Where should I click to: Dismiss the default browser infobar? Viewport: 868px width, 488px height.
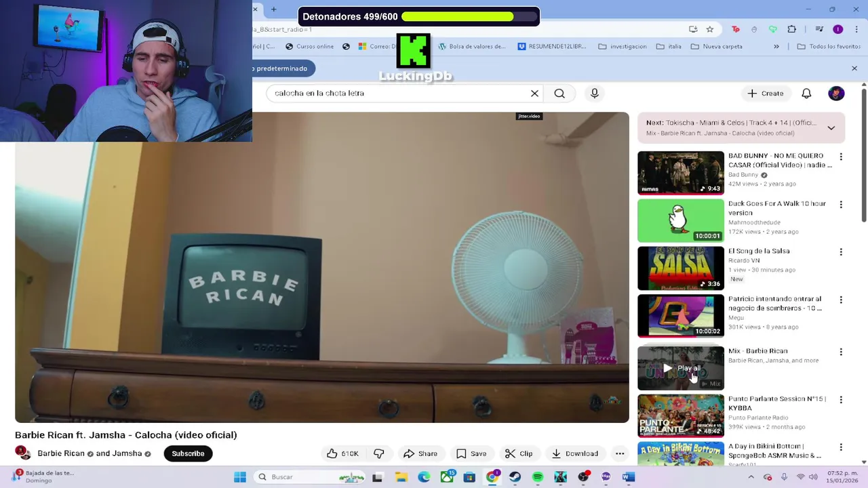point(854,68)
